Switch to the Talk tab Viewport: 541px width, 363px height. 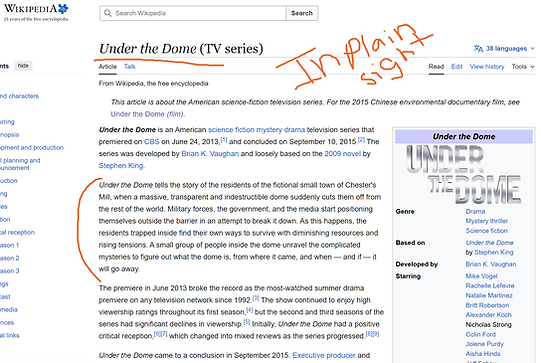click(130, 67)
